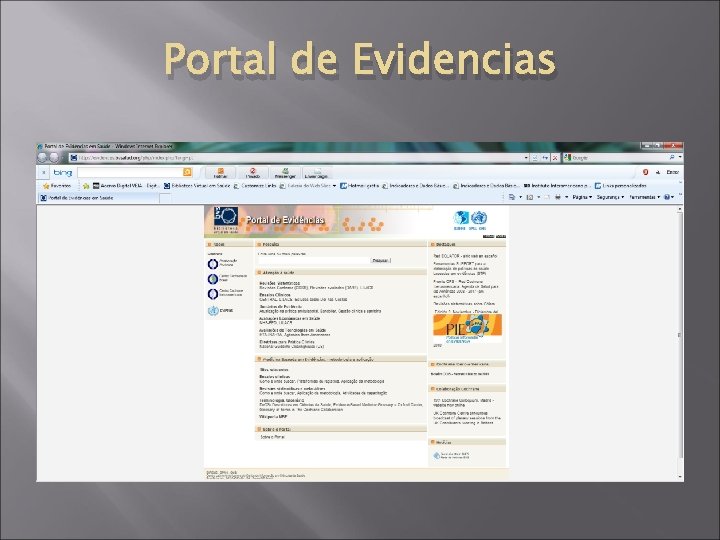The image size is (720, 540).
Task: Open the search provider dropdown arrow
Action: pos(680,158)
